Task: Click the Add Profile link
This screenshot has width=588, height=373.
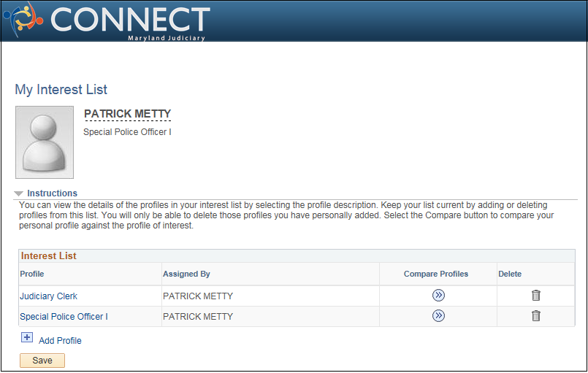Action: [x=60, y=340]
